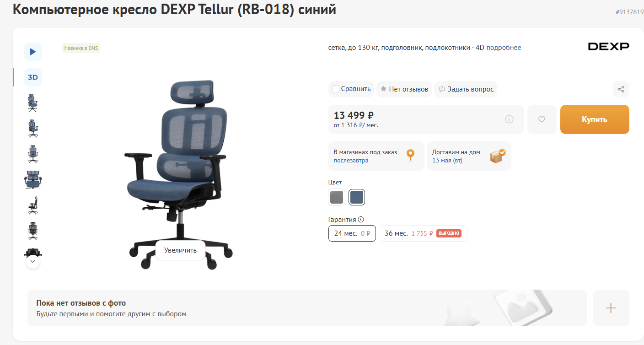Viewport: 644px width, 345px height.
Task: Open Задать вопрос
Action: [466, 89]
